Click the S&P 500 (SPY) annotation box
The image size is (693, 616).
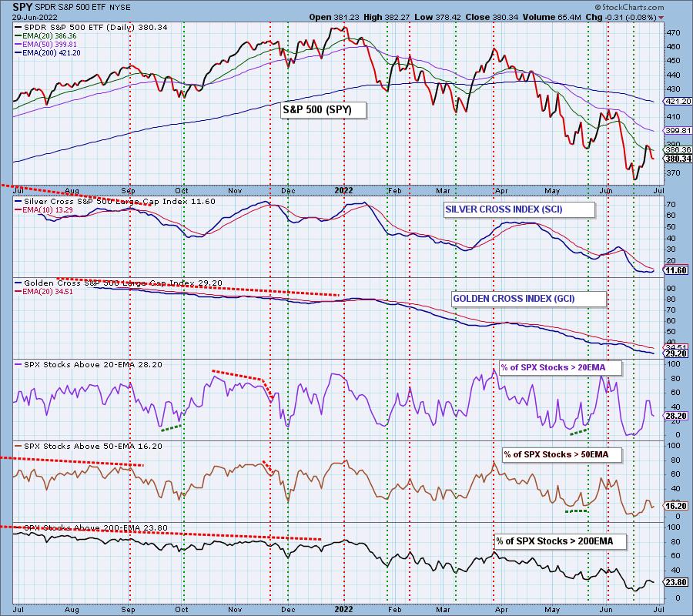[323, 109]
